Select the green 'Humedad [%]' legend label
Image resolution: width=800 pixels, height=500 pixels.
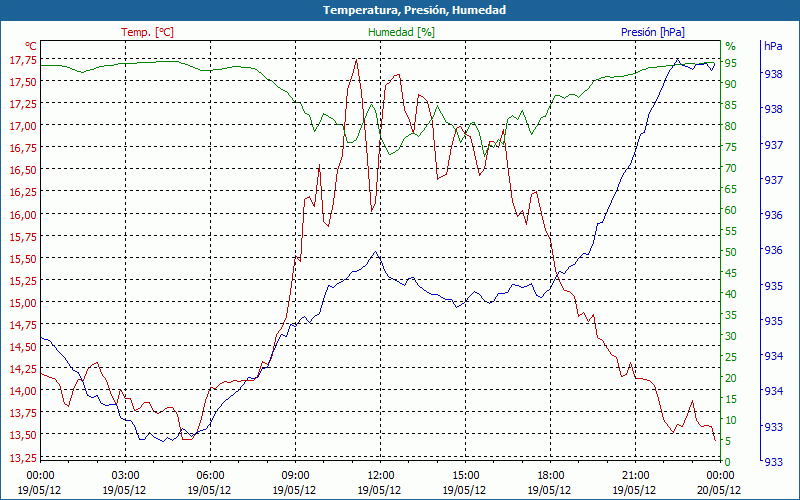(401, 32)
